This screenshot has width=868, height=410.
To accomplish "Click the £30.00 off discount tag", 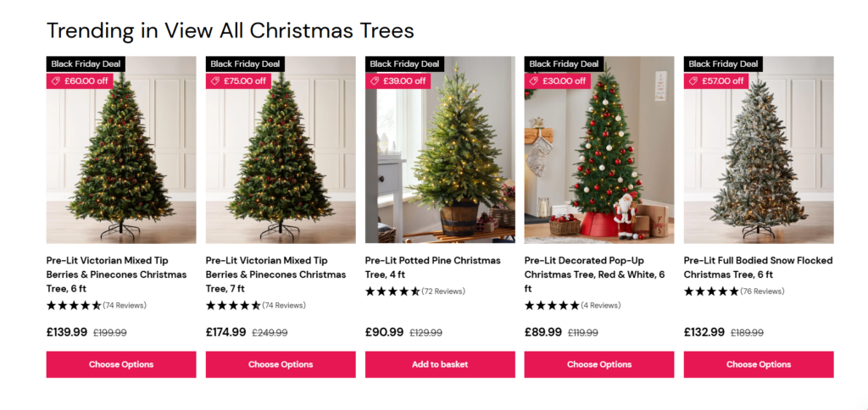I will [558, 80].
